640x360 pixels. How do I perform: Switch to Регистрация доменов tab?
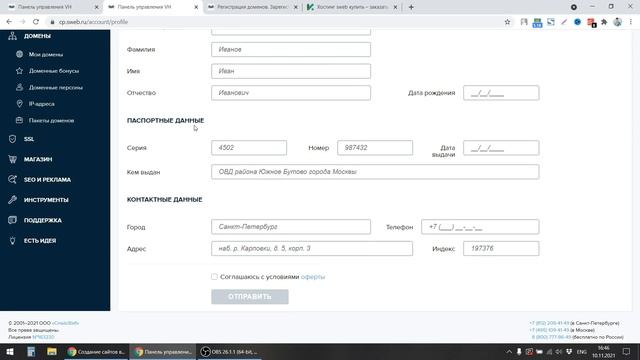[x=252, y=7]
